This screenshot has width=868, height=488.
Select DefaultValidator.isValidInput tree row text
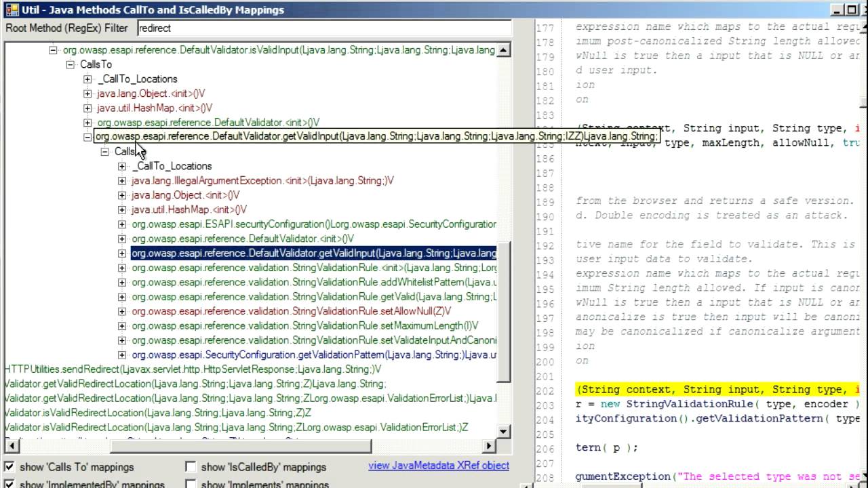[279, 50]
